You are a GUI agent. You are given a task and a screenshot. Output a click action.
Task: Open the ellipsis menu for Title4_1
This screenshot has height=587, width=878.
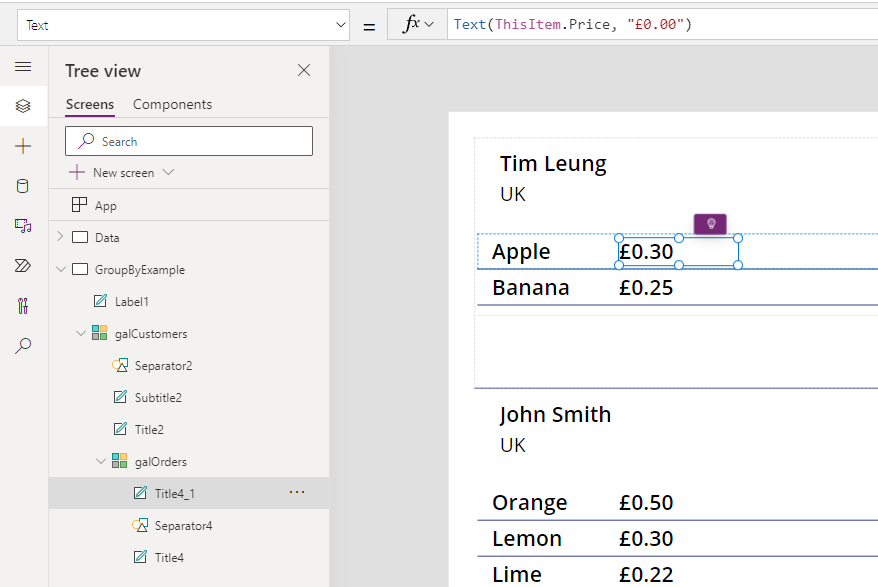[297, 493]
